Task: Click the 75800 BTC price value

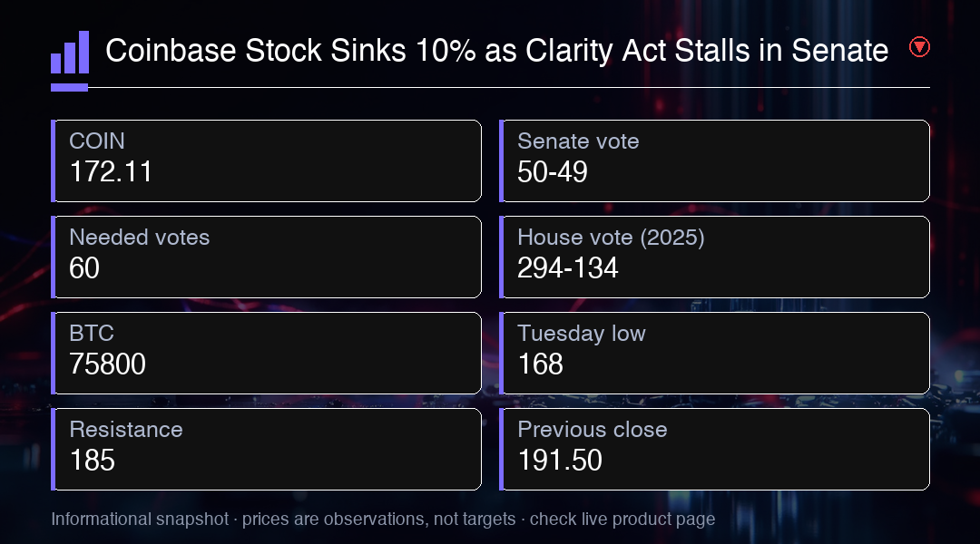Action: tap(107, 364)
